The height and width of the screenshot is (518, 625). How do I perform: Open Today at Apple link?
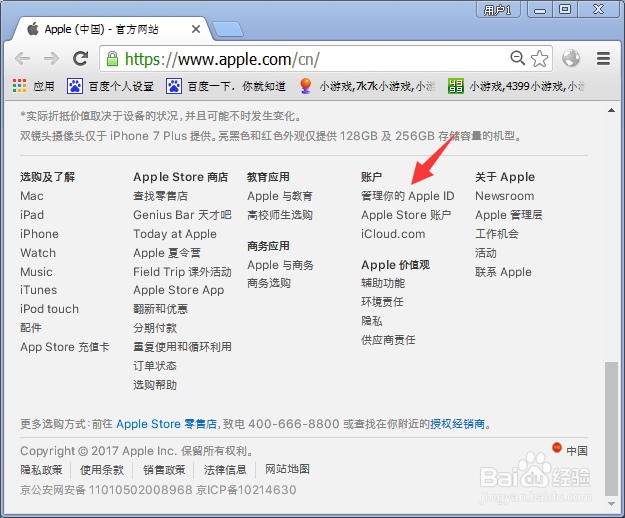click(x=175, y=234)
